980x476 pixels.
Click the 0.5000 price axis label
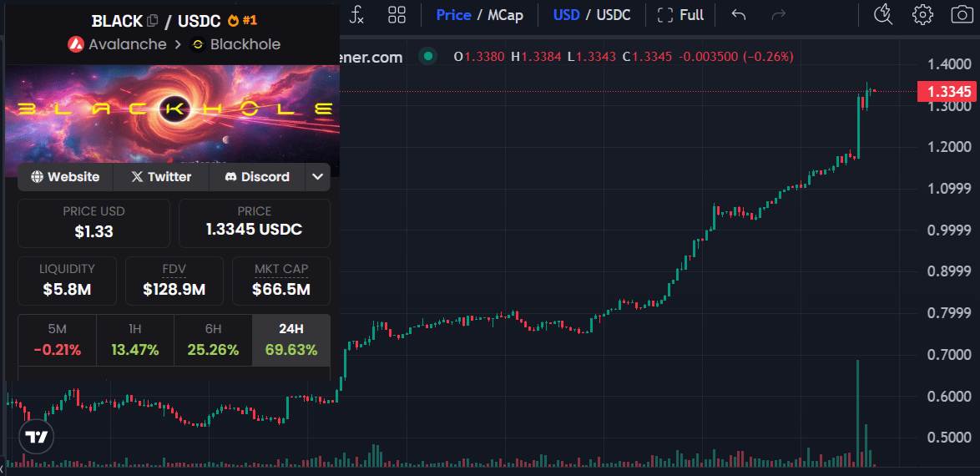click(949, 438)
